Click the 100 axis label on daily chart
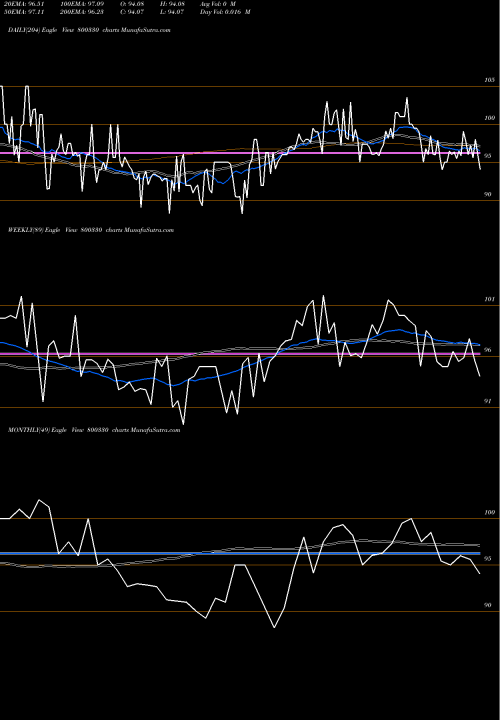500x720 pixels. 489,118
